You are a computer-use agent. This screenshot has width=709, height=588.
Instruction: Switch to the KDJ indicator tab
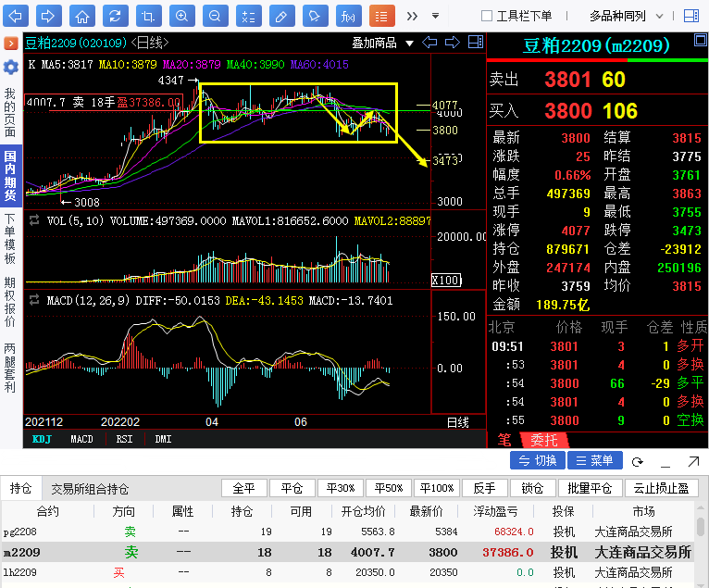(x=43, y=439)
